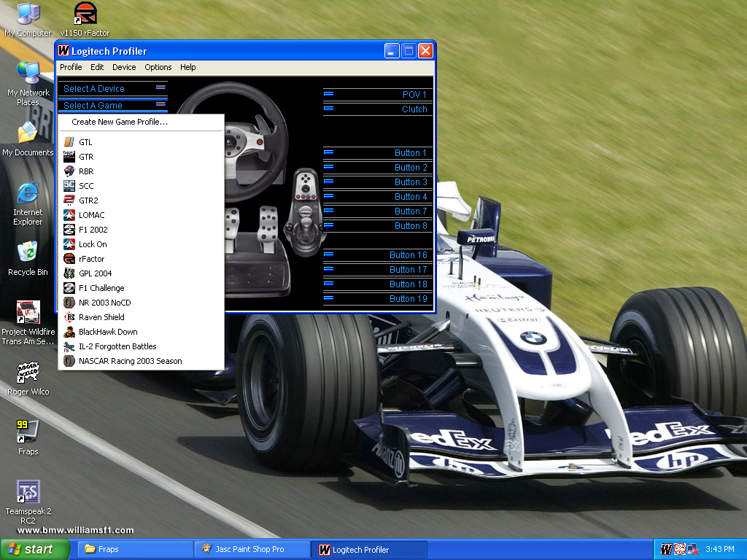
Task: Select NASCAR Racing 2003 Season profile
Action: [x=141, y=361]
